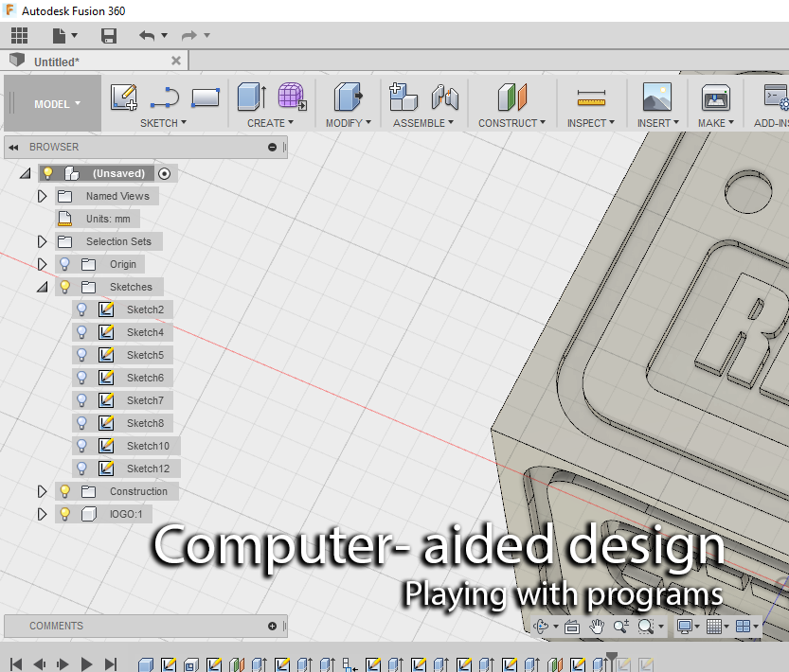
Task: Select the New Component assemble icon
Action: [x=403, y=97]
